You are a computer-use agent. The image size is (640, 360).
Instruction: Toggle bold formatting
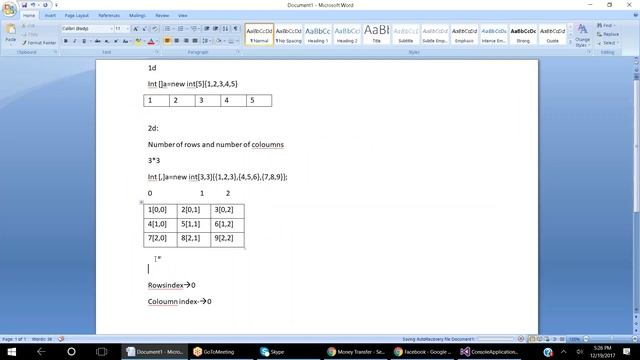pos(65,41)
